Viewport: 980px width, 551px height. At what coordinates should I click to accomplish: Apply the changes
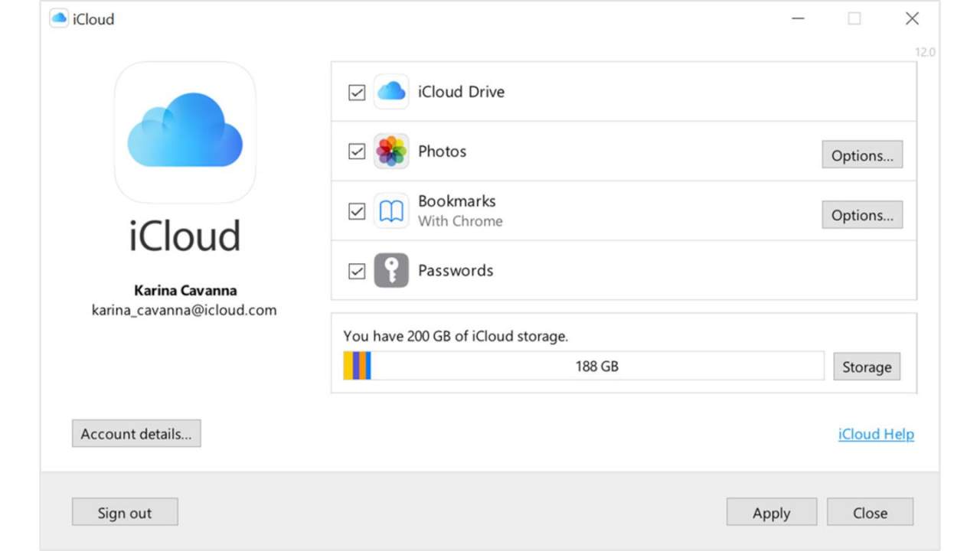click(x=772, y=513)
